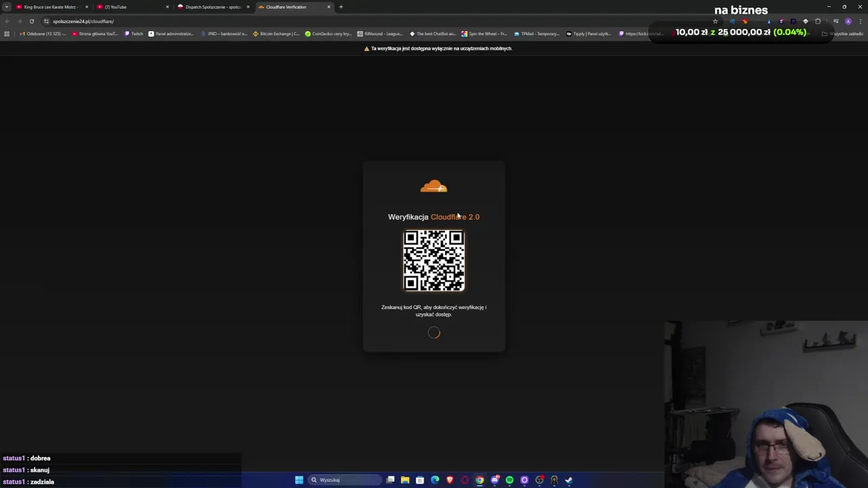Open Steam from taskbar
The width and height of the screenshot is (868, 488).
[569, 480]
